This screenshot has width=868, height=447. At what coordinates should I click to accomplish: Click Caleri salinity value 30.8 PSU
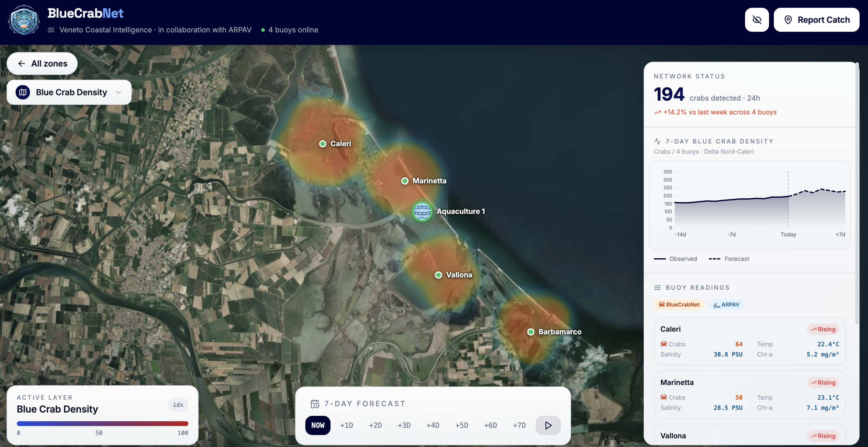point(728,354)
